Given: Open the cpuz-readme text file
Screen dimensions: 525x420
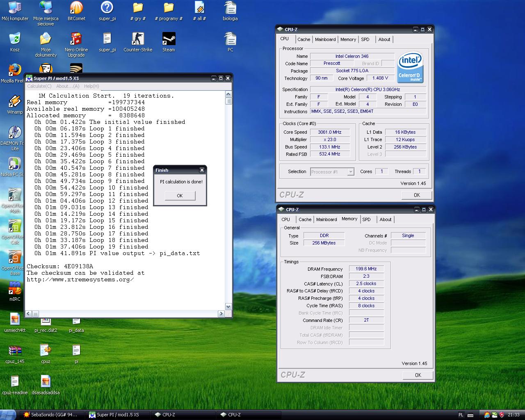Looking at the screenshot, I should point(15,385).
